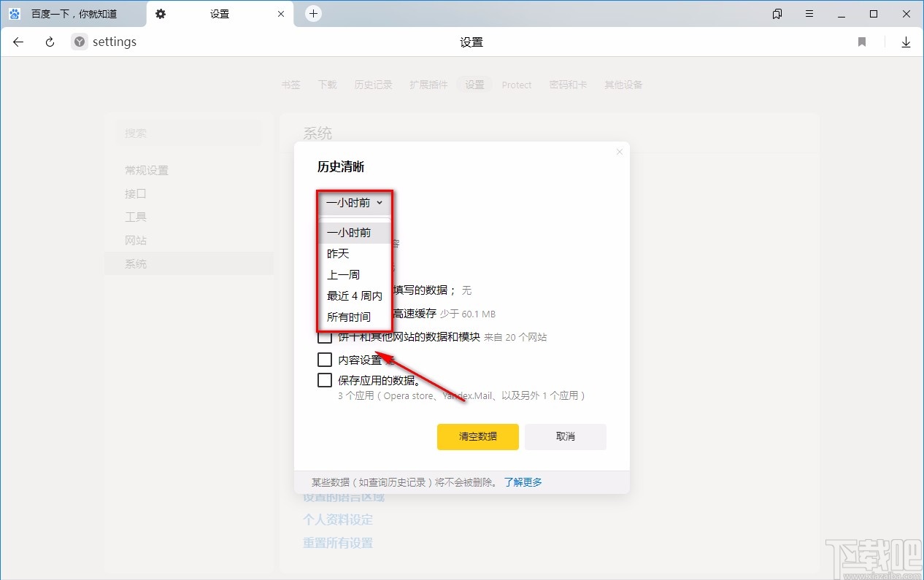This screenshot has height=580, width=924.
Task: Enable the 内容设置 checkbox
Action: tap(325, 359)
